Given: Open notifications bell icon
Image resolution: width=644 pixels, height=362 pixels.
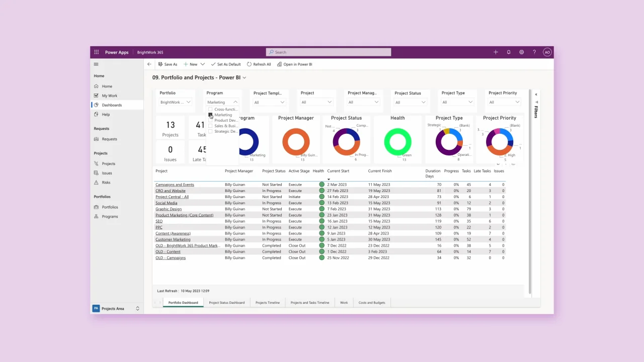Looking at the screenshot, I should [x=509, y=52].
